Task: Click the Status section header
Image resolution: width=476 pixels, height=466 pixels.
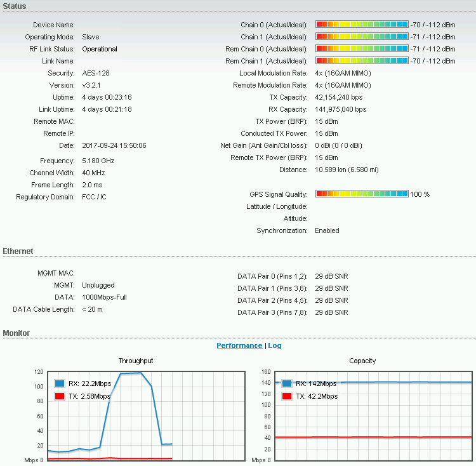Action: 15,6
